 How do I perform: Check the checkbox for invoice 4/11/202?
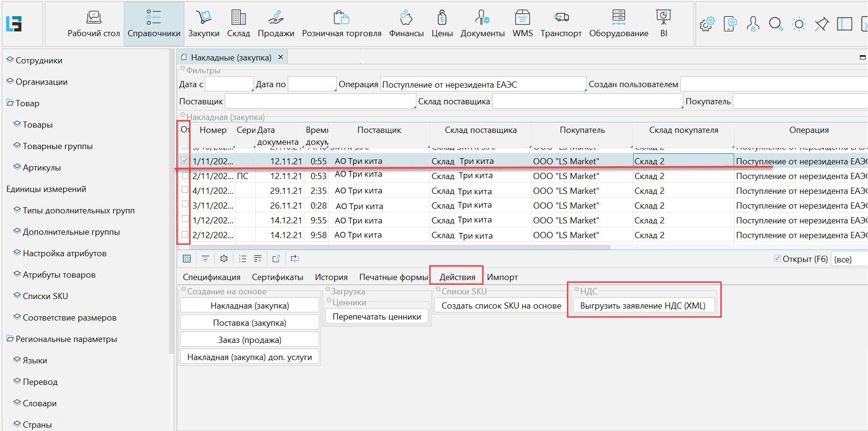185,190
